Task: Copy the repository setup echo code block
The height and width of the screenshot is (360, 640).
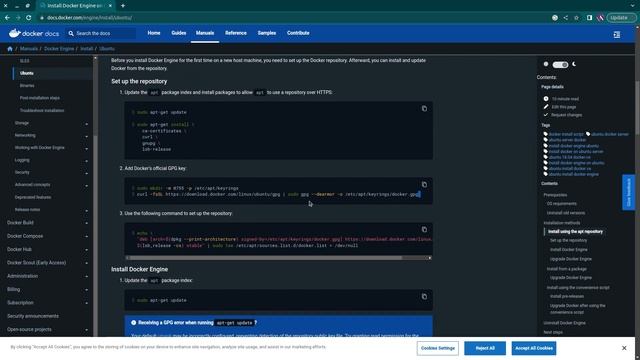Action: click(x=424, y=229)
